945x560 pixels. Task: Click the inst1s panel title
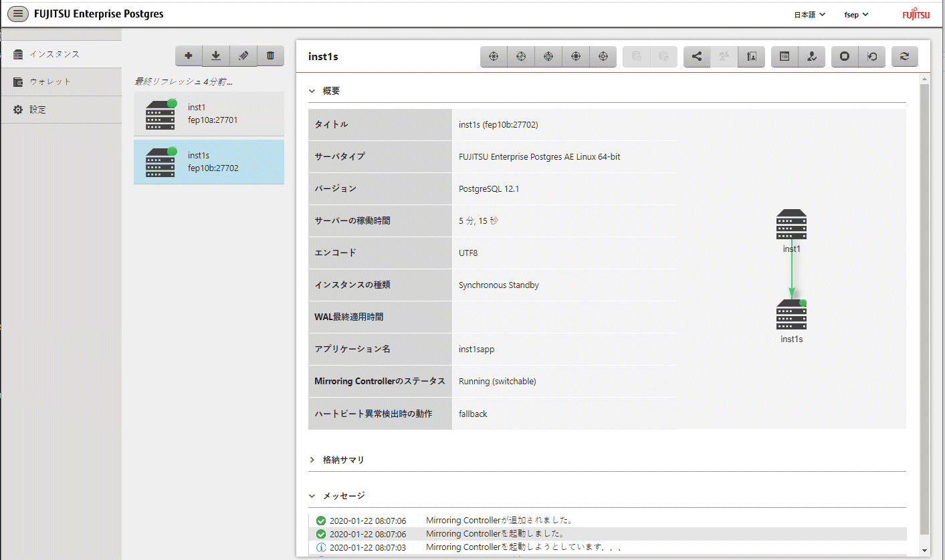click(x=323, y=57)
